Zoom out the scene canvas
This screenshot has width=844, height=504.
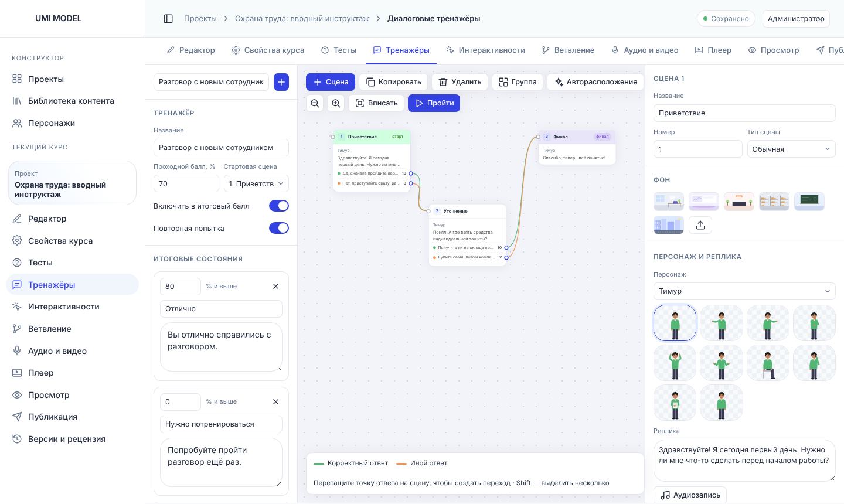(315, 103)
